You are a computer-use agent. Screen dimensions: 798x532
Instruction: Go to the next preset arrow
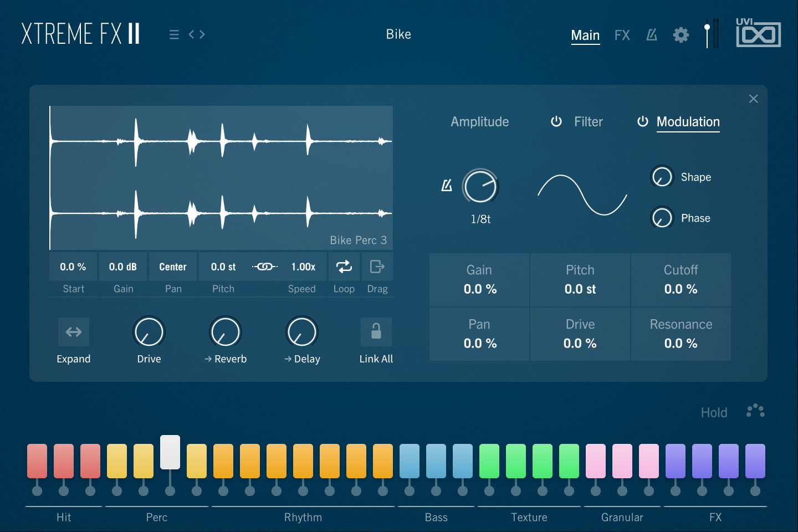pyautogui.click(x=202, y=34)
